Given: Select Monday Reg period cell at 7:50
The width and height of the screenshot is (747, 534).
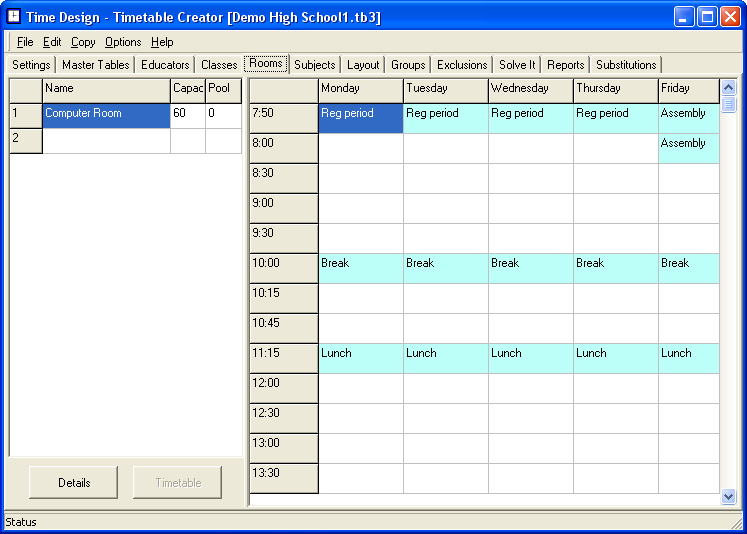Looking at the screenshot, I should click(360, 118).
